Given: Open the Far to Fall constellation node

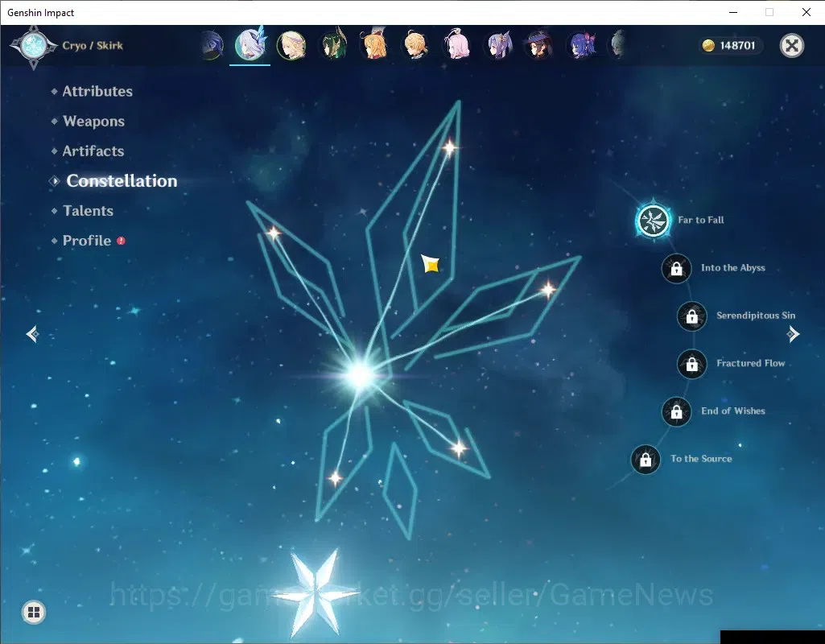Looking at the screenshot, I should tap(653, 220).
